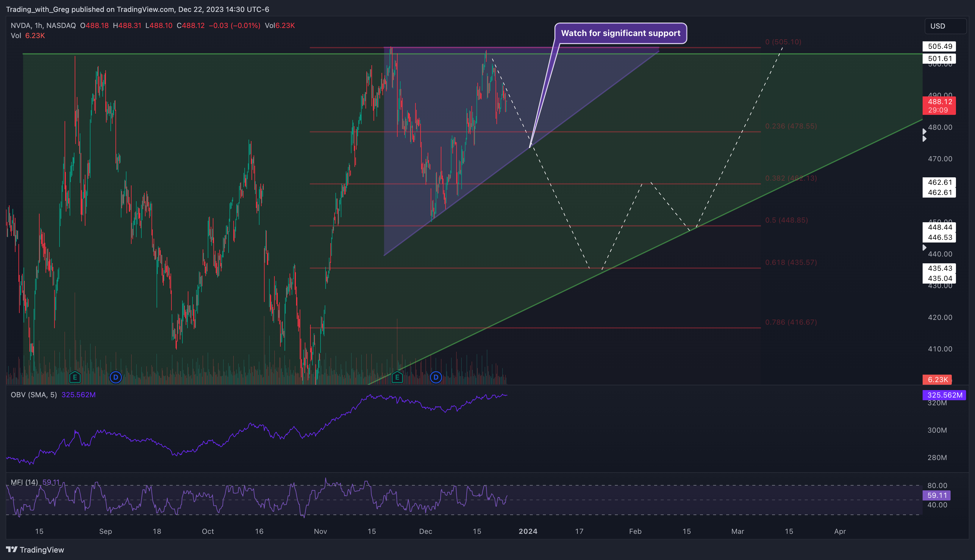This screenshot has height=560, width=975.
Task: Click the Oct label on the time axis
Action: coord(208,531)
